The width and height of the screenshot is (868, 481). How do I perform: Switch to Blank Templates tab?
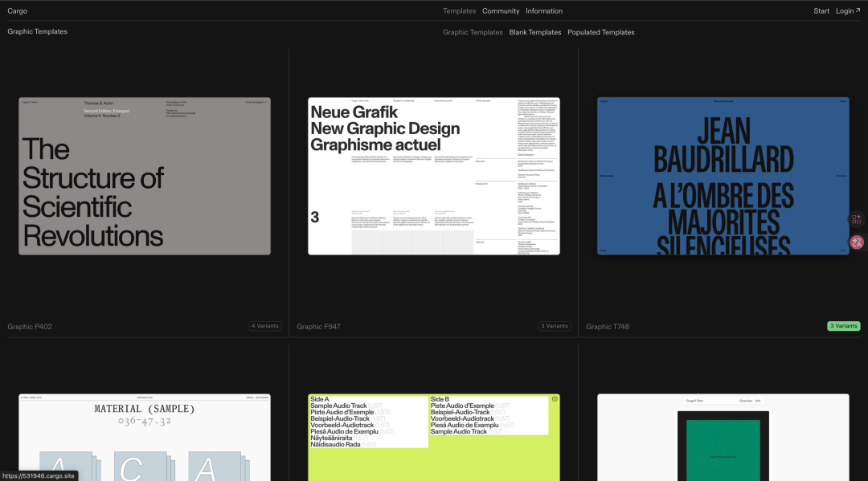click(x=534, y=32)
